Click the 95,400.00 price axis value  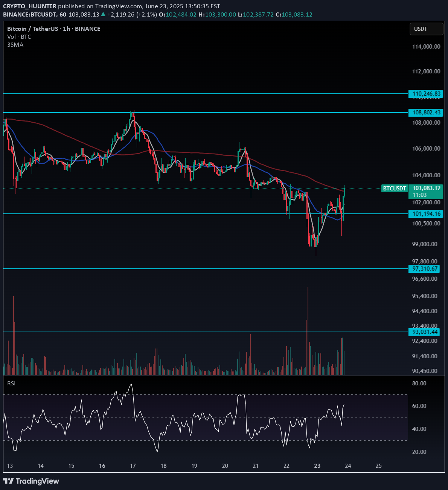[425, 296]
